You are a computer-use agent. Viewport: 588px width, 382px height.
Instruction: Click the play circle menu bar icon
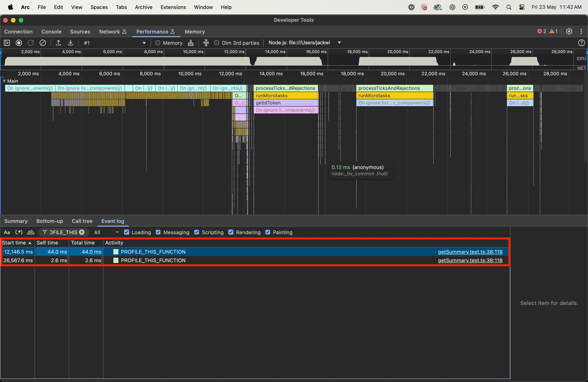pos(465,7)
